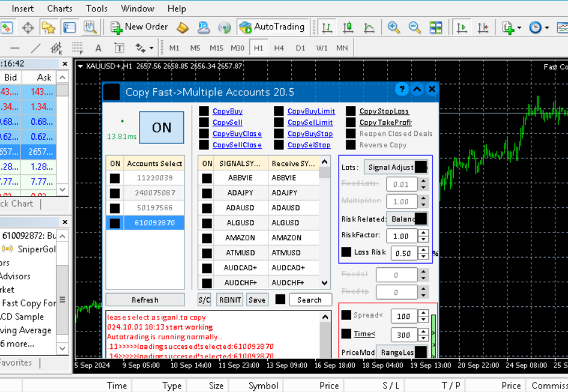Open the Tools menu
Viewport: 568px width, 392px height.
click(x=96, y=8)
